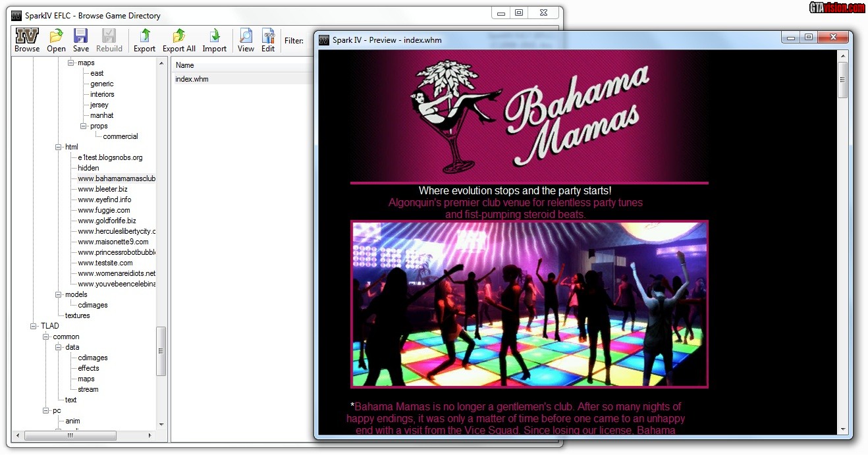868x459 pixels.
Task: Select www.eyefind.info in the tree
Action: click(104, 200)
